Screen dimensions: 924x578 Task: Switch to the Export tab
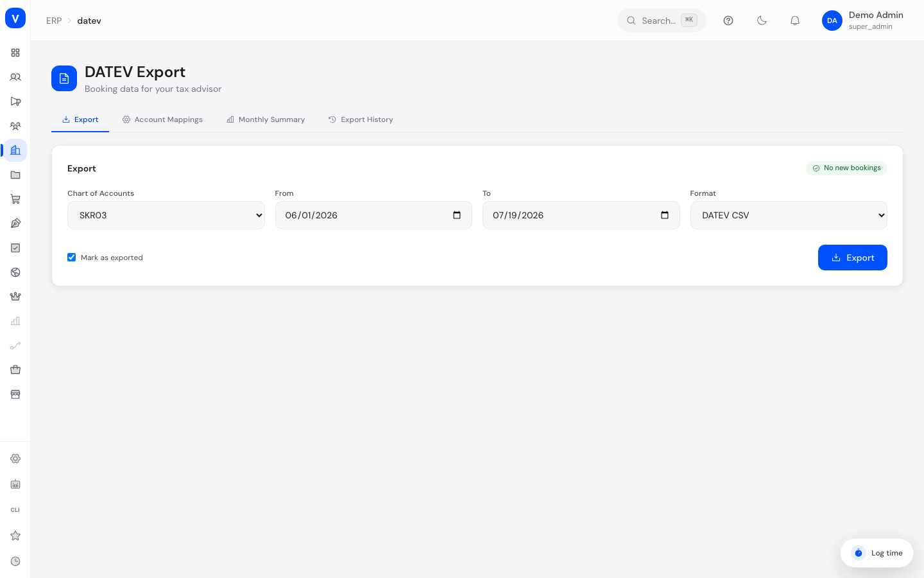pos(80,119)
